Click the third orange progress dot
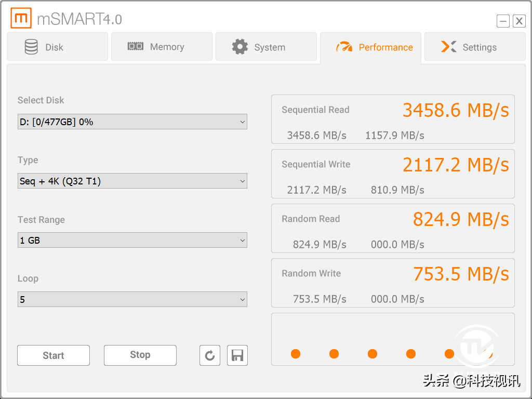This screenshot has width=532, height=399. click(373, 354)
